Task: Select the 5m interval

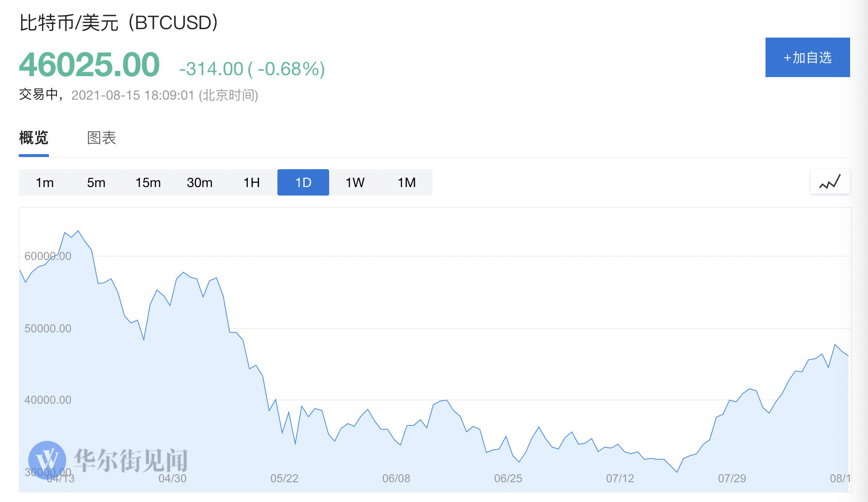Action: (96, 182)
